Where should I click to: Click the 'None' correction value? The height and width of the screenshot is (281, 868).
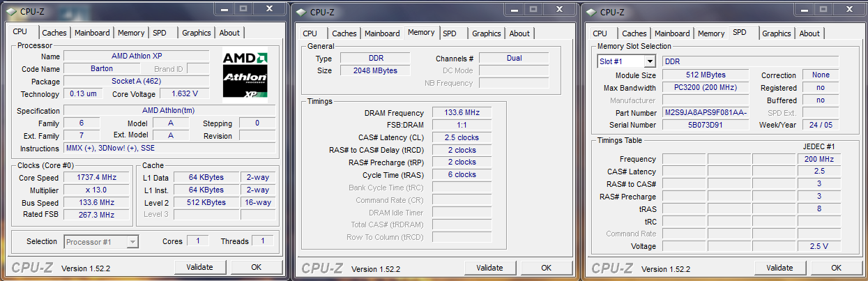821,75
